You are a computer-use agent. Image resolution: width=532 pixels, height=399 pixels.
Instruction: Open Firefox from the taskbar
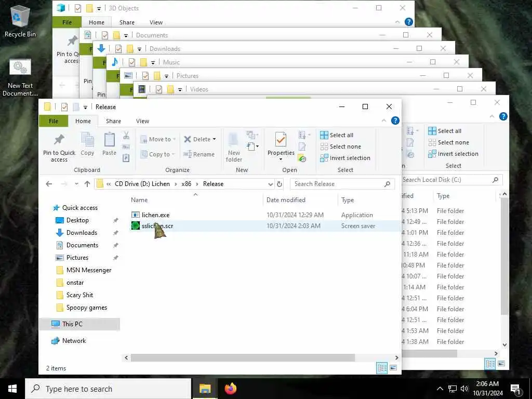tap(230, 389)
